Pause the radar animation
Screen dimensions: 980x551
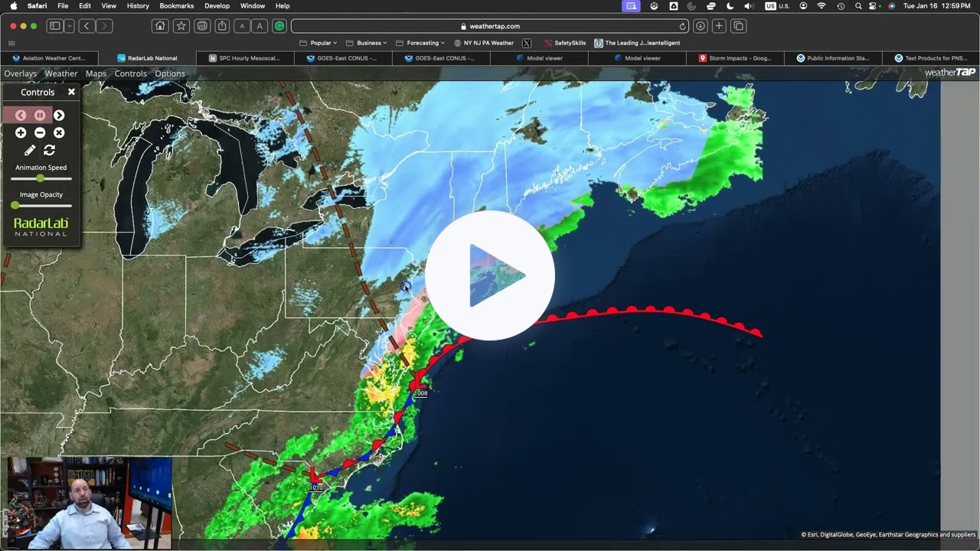pyautogui.click(x=40, y=115)
